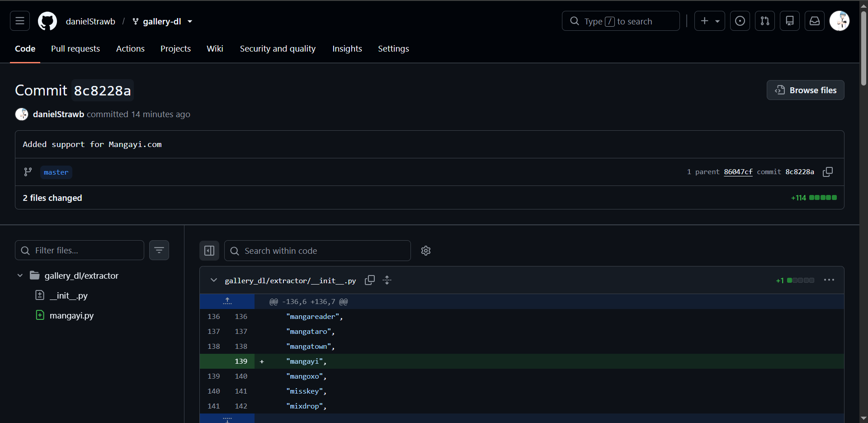Click the Browse files button
This screenshot has width=868, height=423.
point(806,90)
